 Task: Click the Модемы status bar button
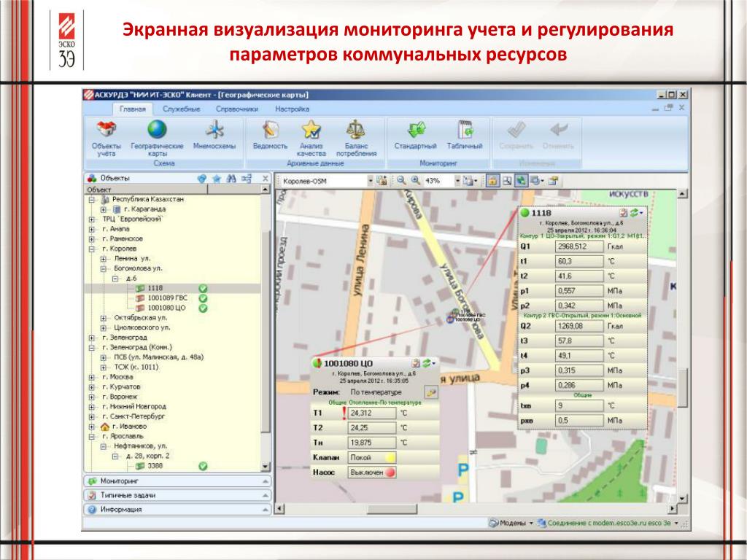tap(511, 523)
